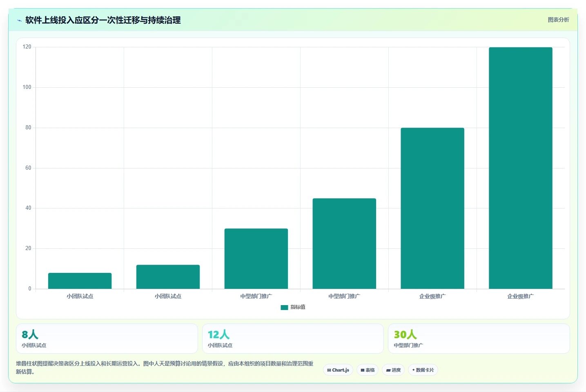586x392 pixels.
Task: Click the bar reaching value 80
Action: click(432, 208)
